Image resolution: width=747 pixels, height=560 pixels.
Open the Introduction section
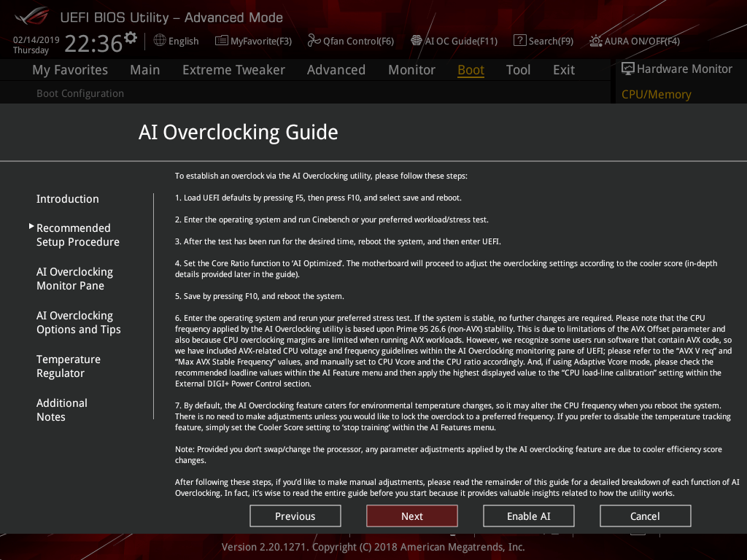click(x=68, y=198)
